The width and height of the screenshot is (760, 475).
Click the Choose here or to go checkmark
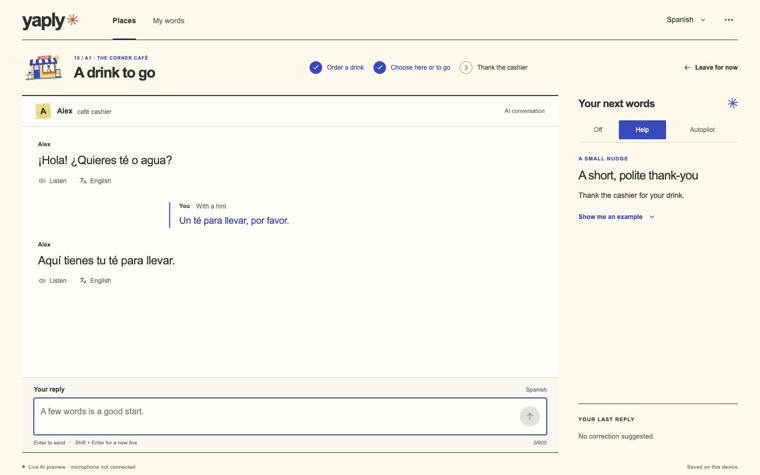coord(380,67)
